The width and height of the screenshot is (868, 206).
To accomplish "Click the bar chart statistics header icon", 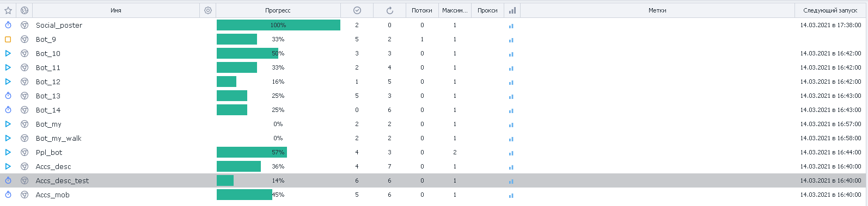I will point(512,10).
